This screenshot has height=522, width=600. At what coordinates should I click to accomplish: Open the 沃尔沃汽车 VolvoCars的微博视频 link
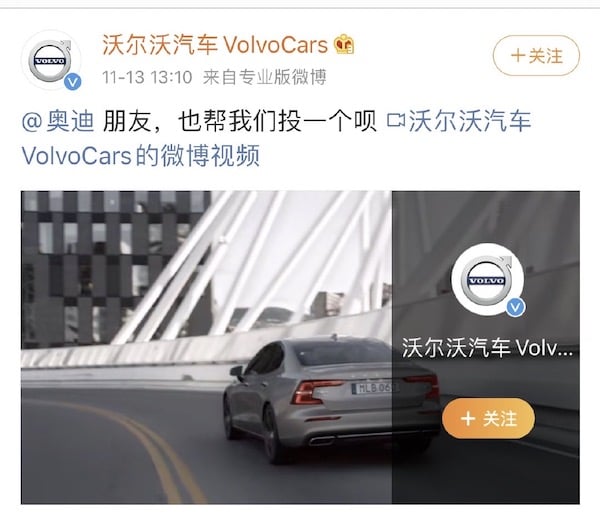(276, 139)
